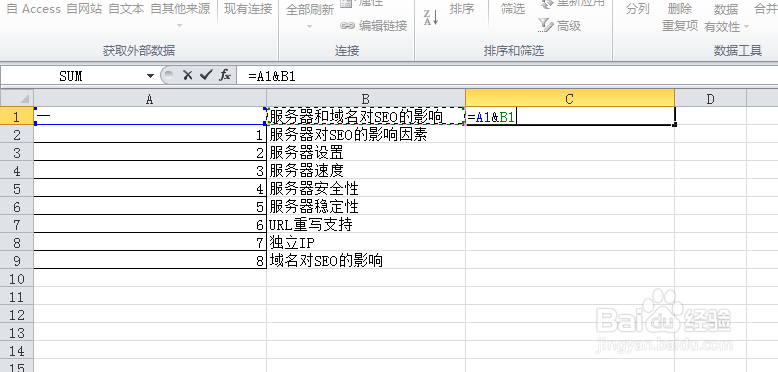The height and width of the screenshot is (372, 778).
Task: Click 删除重复项 remove duplicates
Action: (680, 17)
